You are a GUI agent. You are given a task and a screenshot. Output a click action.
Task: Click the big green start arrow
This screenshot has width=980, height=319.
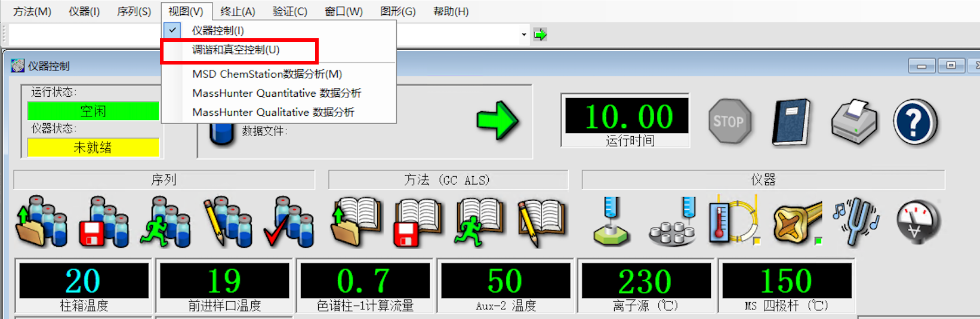click(497, 121)
